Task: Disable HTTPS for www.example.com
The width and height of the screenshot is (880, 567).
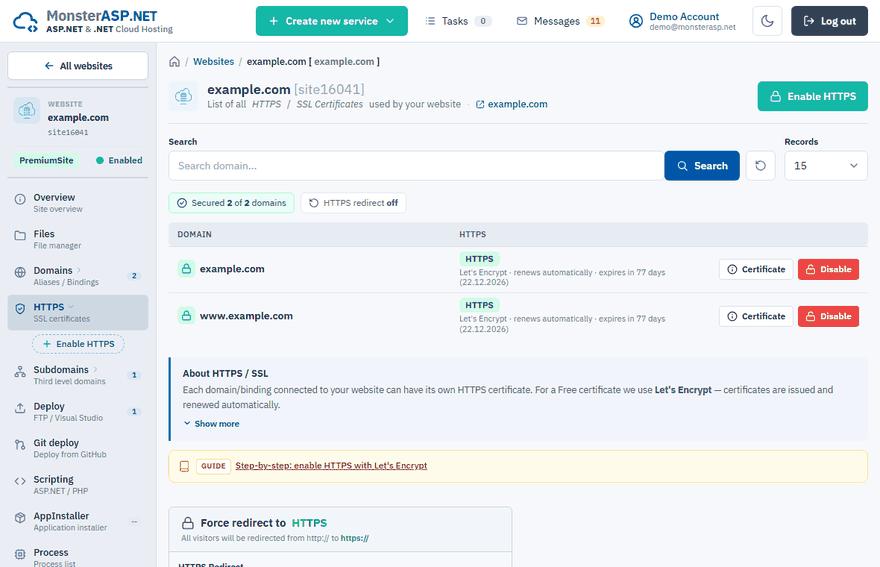Action: point(828,317)
